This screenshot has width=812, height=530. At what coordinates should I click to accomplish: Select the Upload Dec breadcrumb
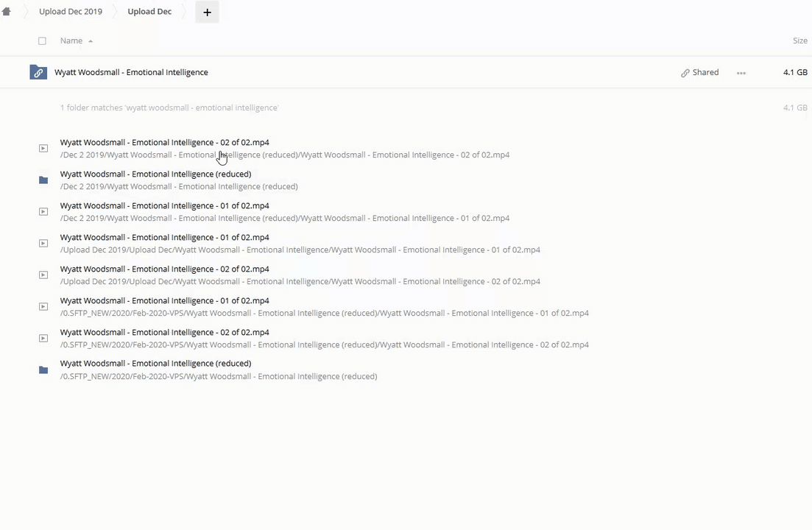pos(149,12)
